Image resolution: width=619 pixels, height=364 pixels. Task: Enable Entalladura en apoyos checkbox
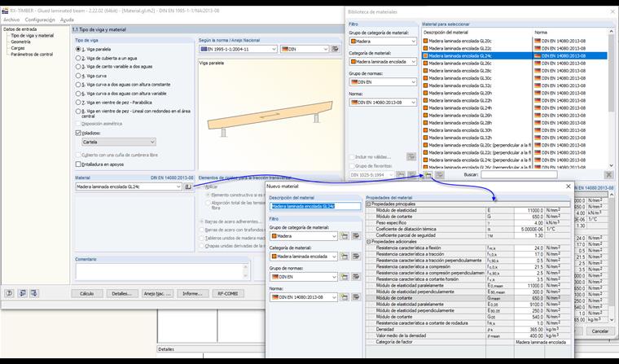point(78,164)
